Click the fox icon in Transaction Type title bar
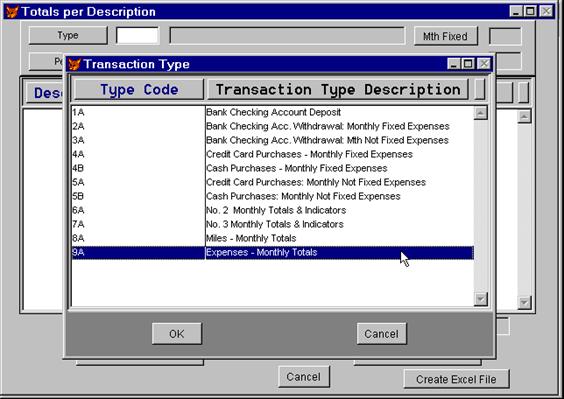 tap(74, 64)
